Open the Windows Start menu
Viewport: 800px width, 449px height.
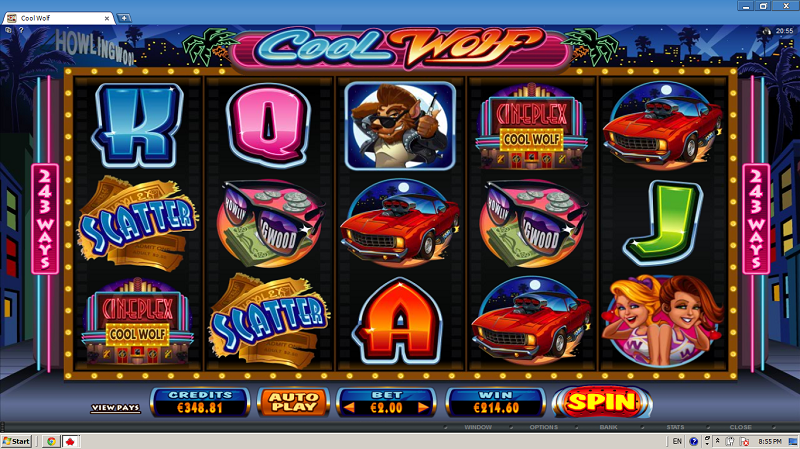coord(16,441)
